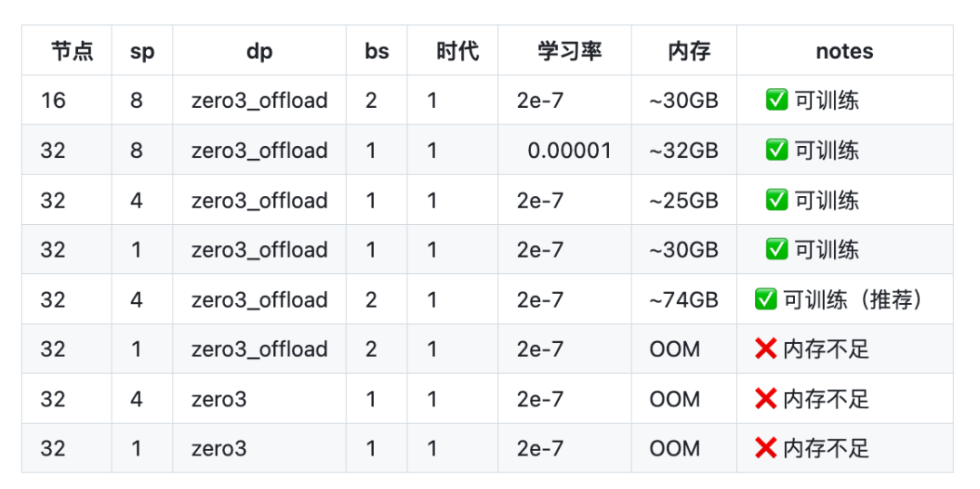Select the 0.00001 learning rate cell
This screenshot has width=980, height=489.
[x=570, y=151]
